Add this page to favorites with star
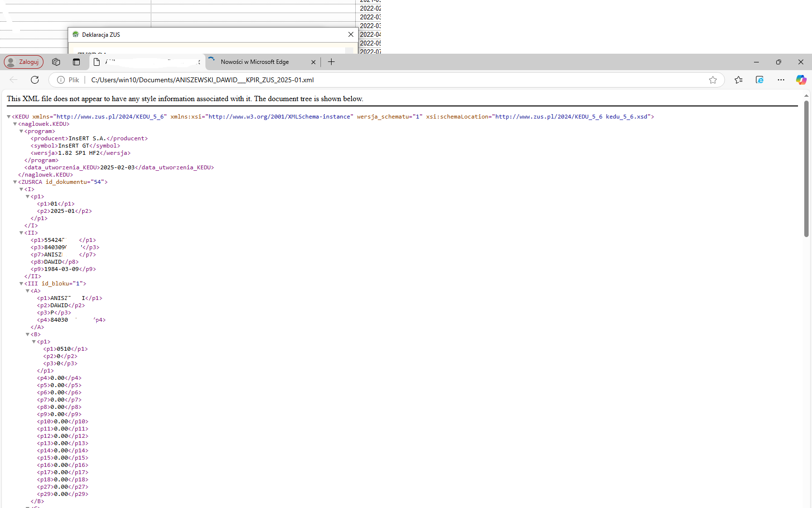812x508 pixels. point(712,80)
